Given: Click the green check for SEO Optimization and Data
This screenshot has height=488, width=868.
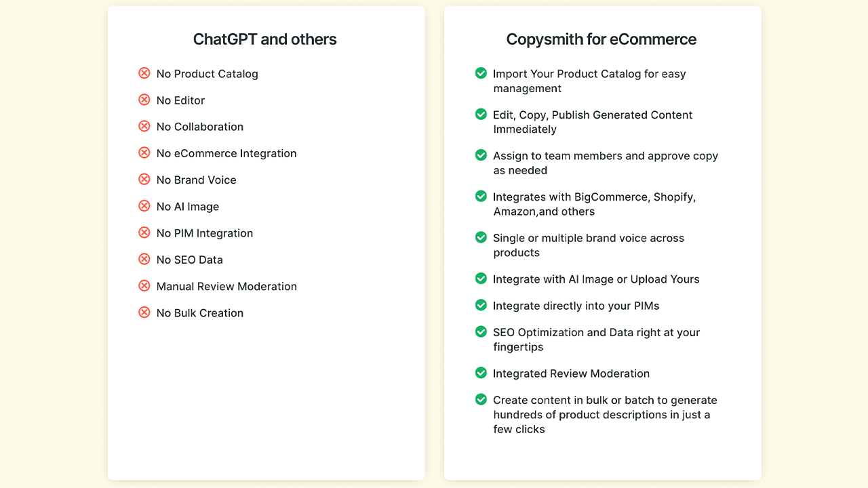Looking at the screenshot, I should point(481,332).
